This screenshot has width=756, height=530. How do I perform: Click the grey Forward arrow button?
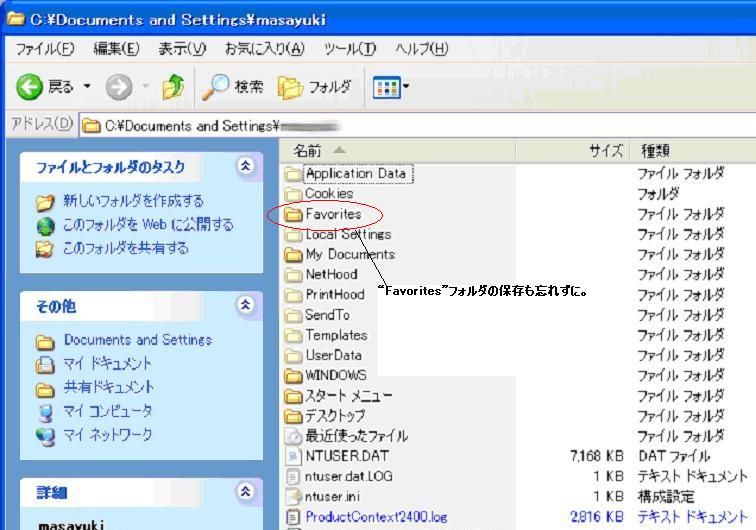click(119, 87)
